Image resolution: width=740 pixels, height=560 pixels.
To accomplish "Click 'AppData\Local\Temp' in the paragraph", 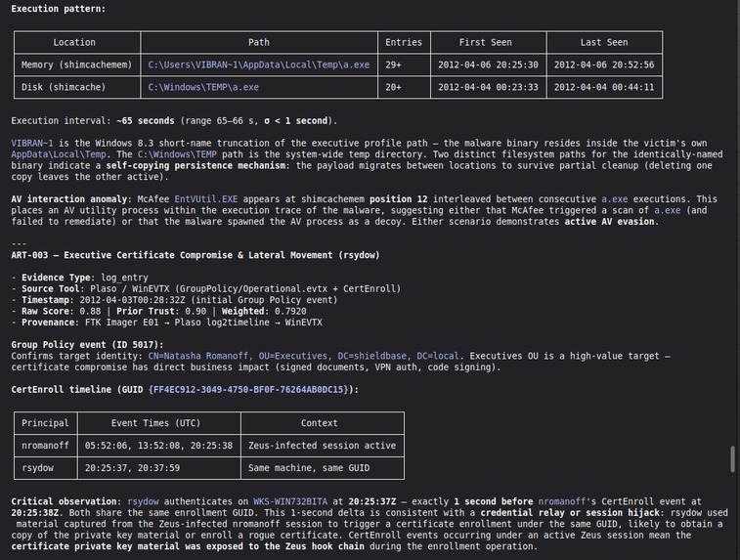I will (59, 154).
